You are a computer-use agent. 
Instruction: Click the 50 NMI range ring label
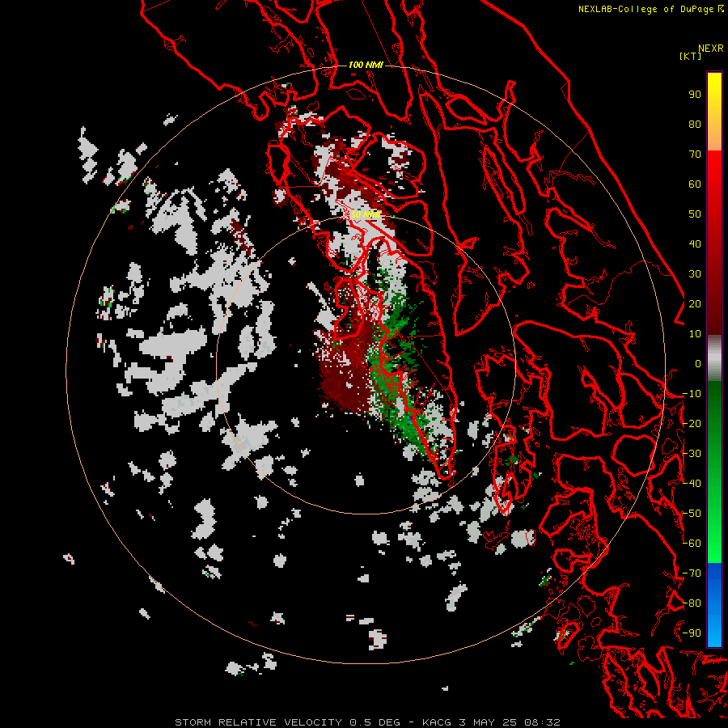(366, 214)
